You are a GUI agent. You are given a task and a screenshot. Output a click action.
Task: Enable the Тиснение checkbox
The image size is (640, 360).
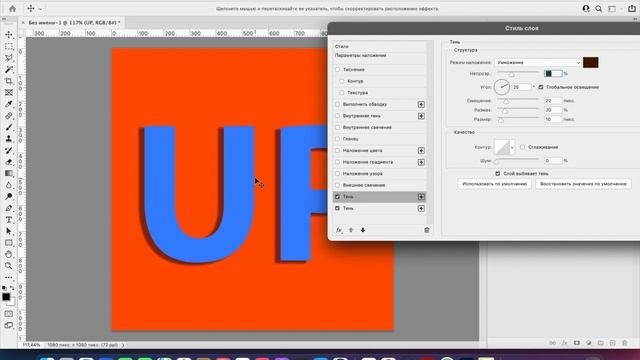pyautogui.click(x=338, y=70)
